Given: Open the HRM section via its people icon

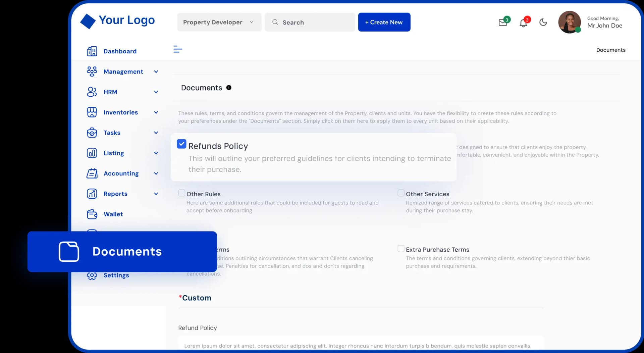Looking at the screenshot, I should 92,92.
